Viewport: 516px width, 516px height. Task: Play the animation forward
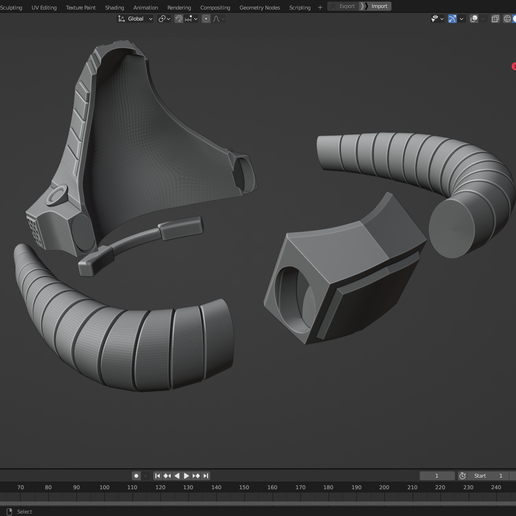click(186, 476)
